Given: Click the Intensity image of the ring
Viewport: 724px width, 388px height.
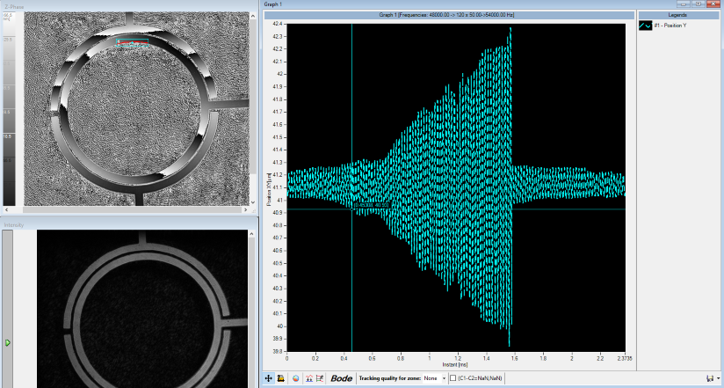Looking at the screenshot, I should pos(142,309).
